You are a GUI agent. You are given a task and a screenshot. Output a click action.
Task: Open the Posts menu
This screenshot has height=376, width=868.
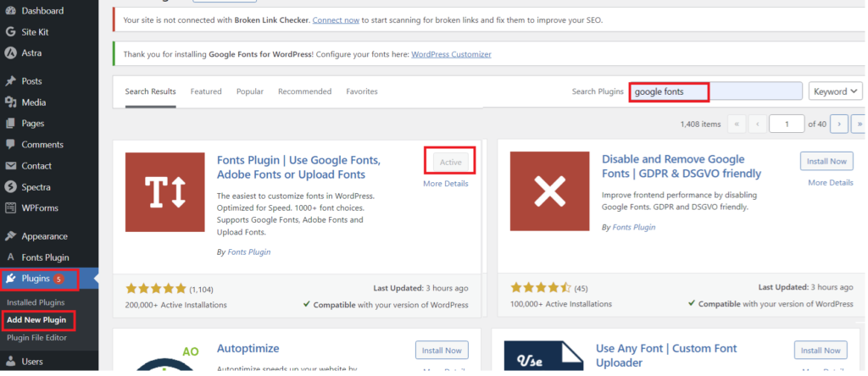coord(31,81)
